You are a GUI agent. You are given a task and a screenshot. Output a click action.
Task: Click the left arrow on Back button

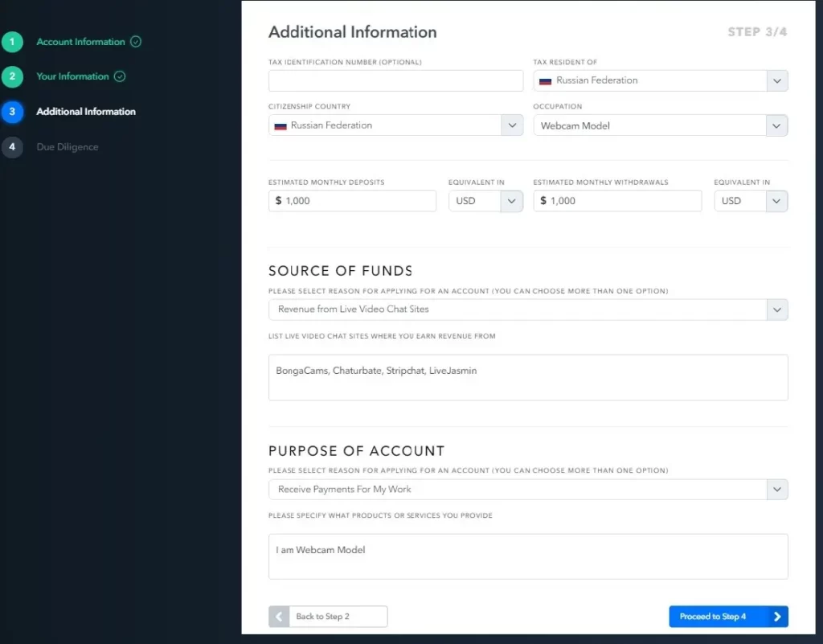tap(279, 617)
